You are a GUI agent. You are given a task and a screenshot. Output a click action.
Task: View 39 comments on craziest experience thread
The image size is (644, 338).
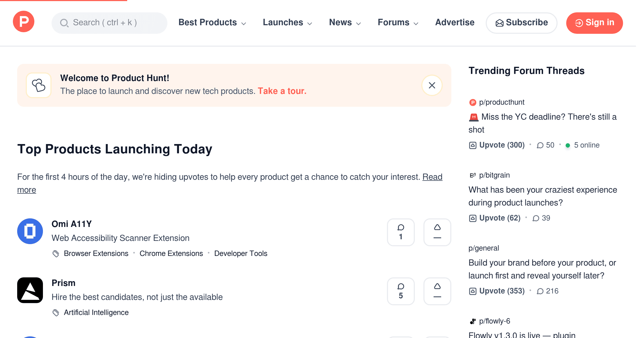click(x=541, y=218)
